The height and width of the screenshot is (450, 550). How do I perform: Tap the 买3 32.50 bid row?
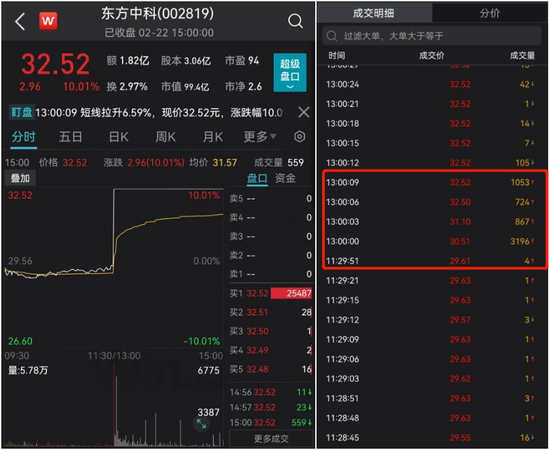click(270, 331)
